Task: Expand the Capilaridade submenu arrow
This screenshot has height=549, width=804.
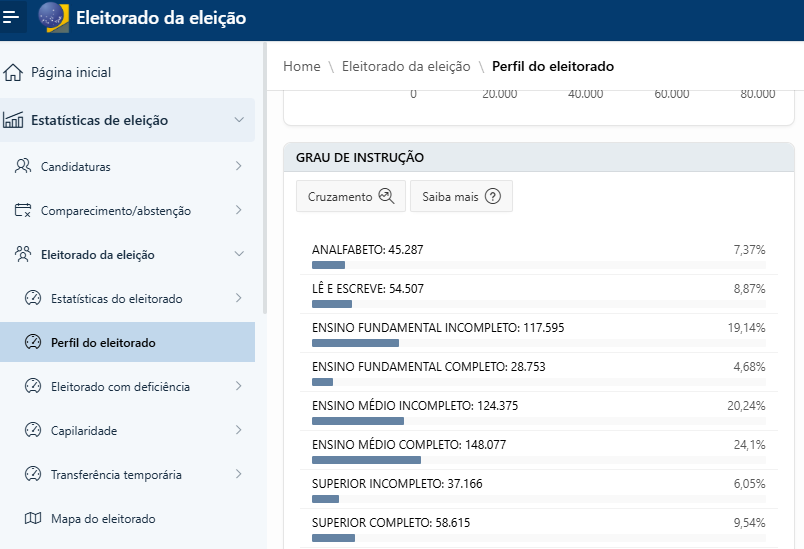Action: (x=238, y=430)
